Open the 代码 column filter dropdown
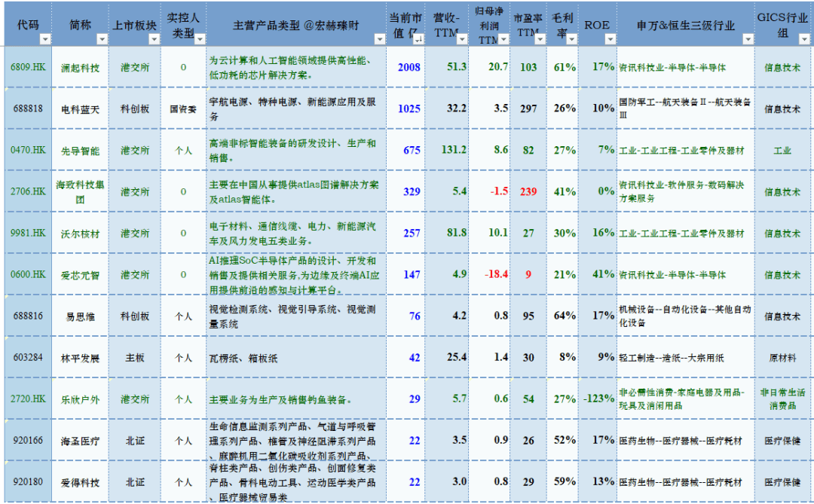The image size is (814, 504). [44, 39]
